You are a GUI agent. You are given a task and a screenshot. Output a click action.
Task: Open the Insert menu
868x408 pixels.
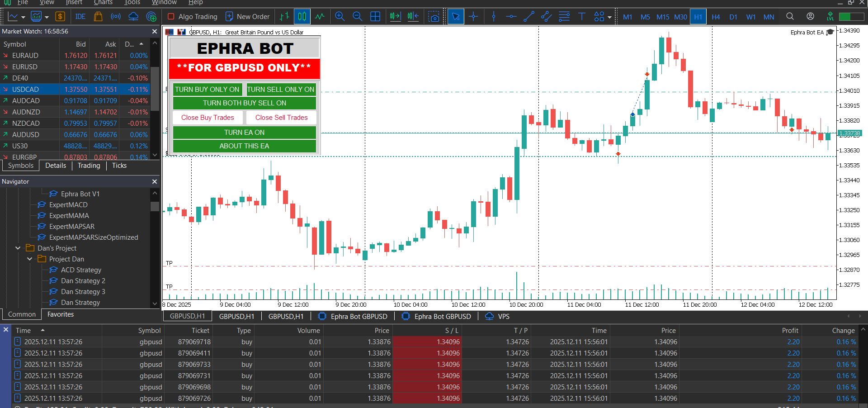pyautogui.click(x=74, y=3)
